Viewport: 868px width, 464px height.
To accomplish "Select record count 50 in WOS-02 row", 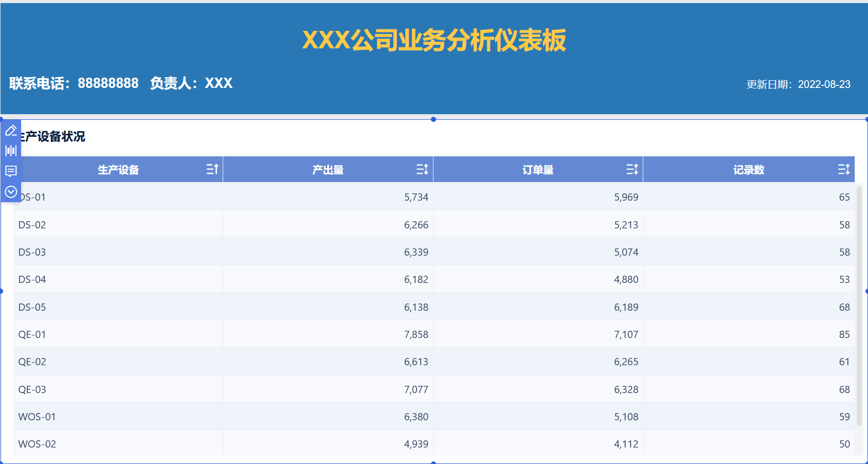I will pyautogui.click(x=844, y=444).
